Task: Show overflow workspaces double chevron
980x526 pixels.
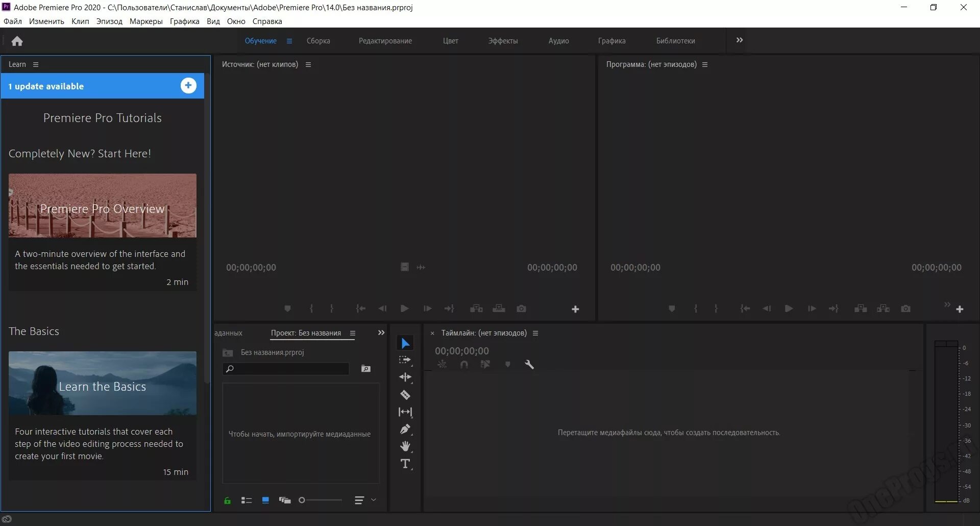Action: [740, 40]
